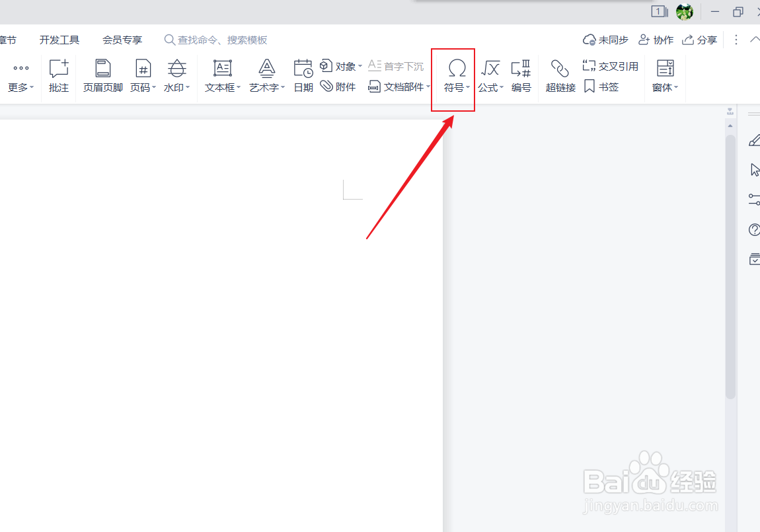Click the scrollbar up arrow
Viewport: 760px width, 532px height.
(x=730, y=126)
